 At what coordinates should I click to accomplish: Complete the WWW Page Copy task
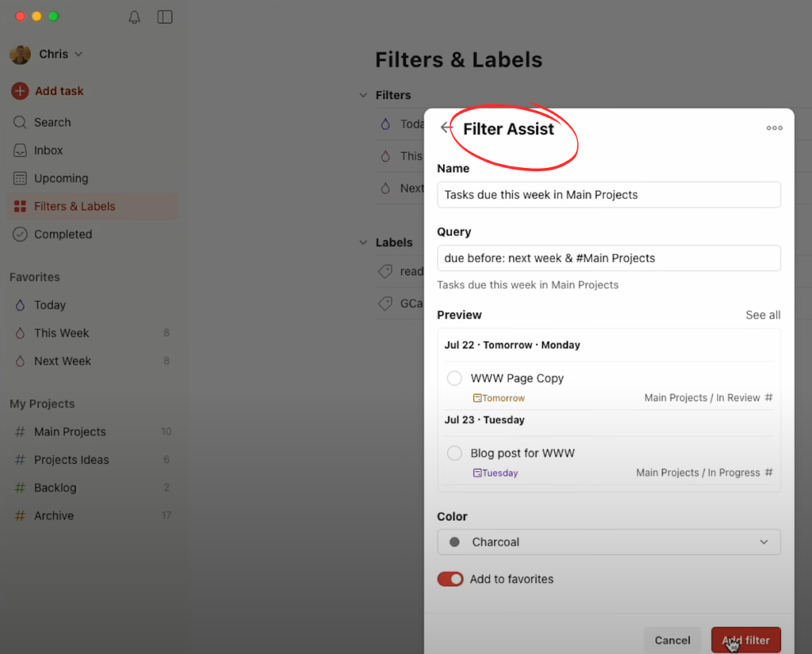[x=454, y=378]
